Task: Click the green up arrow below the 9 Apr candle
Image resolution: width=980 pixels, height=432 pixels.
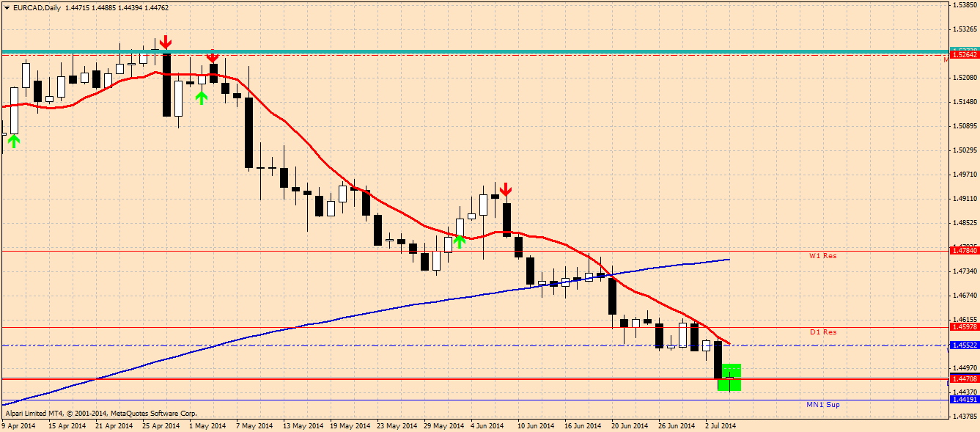Action: coord(13,140)
